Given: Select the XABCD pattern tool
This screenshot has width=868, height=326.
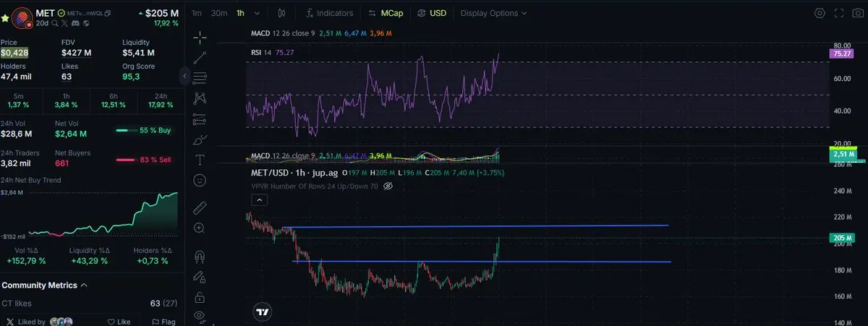Looking at the screenshot, I should [x=200, y=98].
